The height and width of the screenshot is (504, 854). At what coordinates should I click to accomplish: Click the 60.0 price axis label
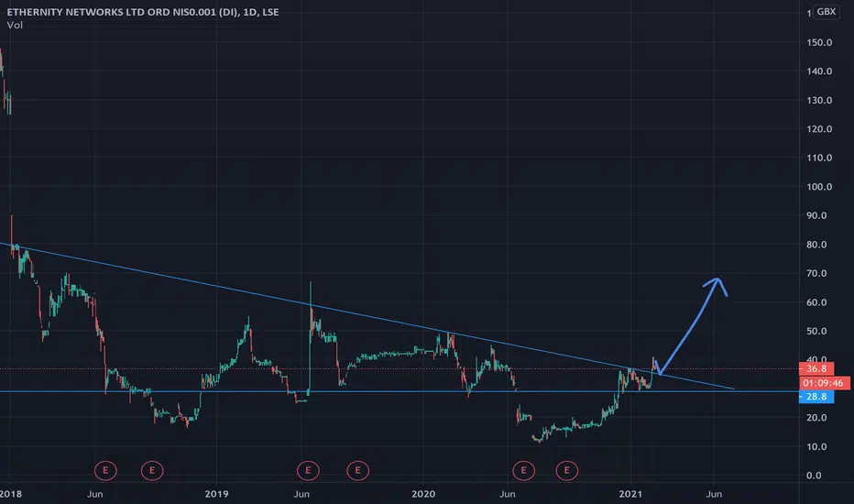(x=816, y=302)
